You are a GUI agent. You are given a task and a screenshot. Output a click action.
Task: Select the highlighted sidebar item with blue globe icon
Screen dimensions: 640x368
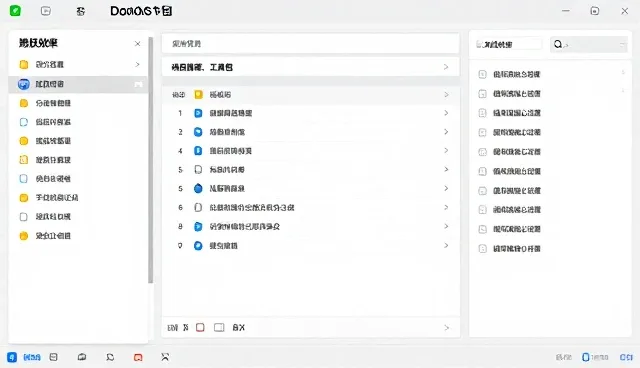[x=78, y=84]
